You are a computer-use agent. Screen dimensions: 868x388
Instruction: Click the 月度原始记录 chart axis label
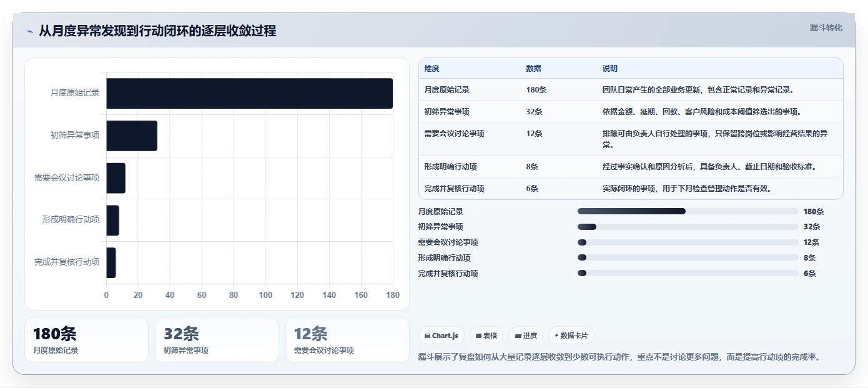pos(75,93)
